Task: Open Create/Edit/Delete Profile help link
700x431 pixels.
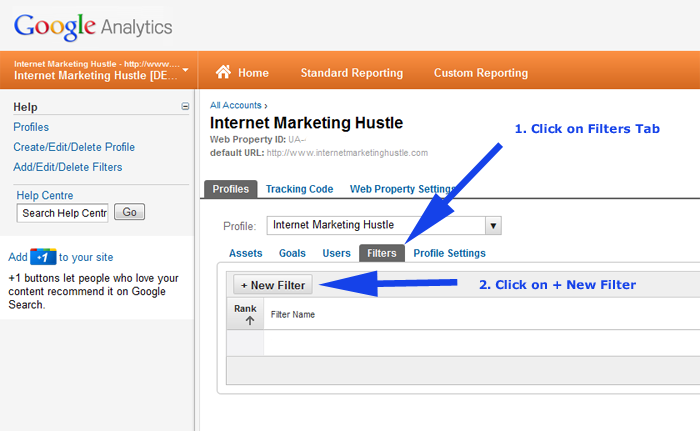Action: tap(74, 147)
